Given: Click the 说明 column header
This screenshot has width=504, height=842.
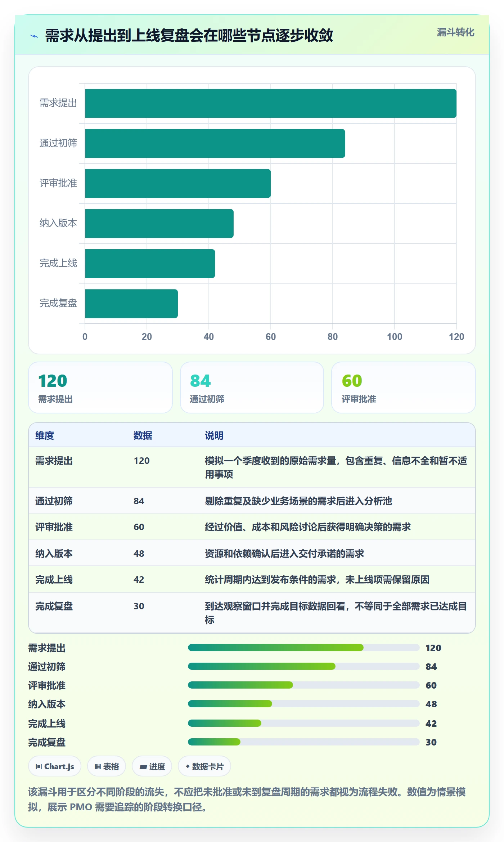Looking at the screenshot, I should 214,435.
